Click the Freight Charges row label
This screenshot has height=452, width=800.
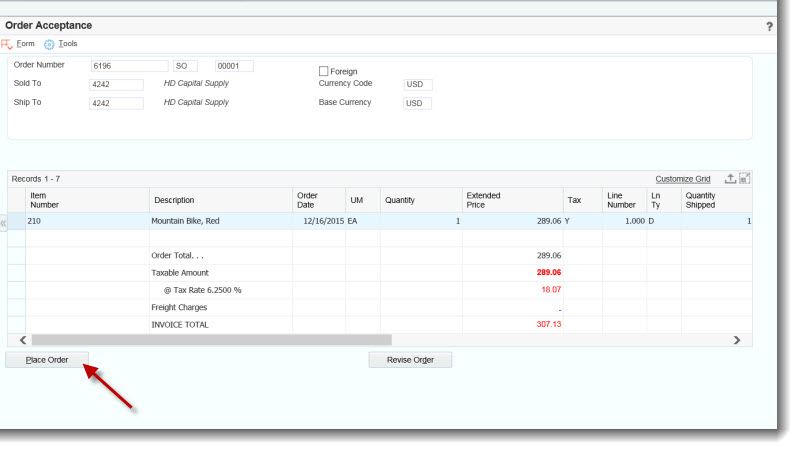pyautogui.click(x=179, y=307)
